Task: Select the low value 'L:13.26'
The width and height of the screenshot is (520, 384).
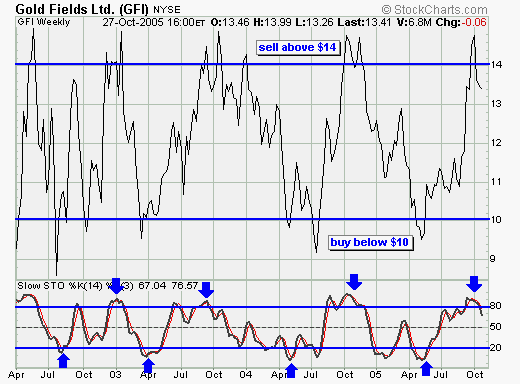Action: point(314,22)
